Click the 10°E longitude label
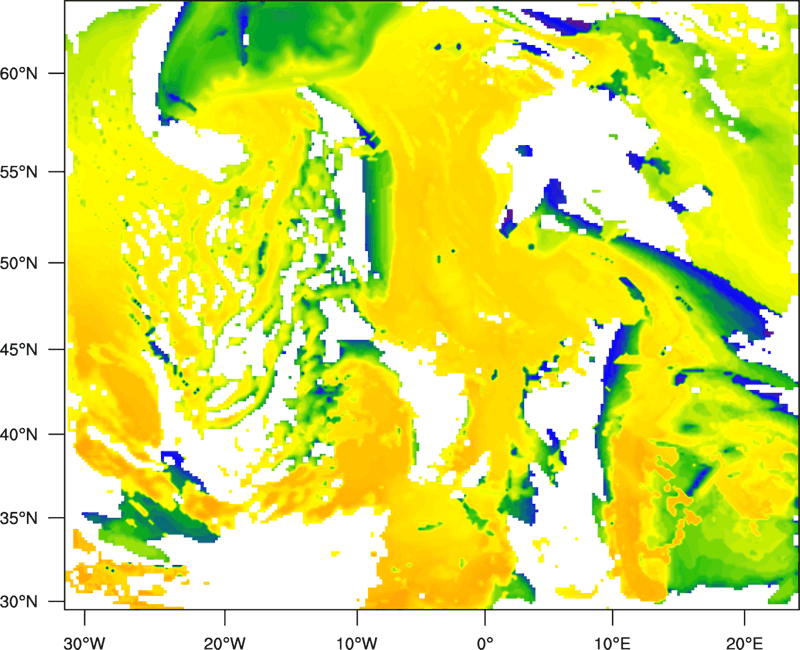This screenshot has width=800, height=650. pos(612,642)
